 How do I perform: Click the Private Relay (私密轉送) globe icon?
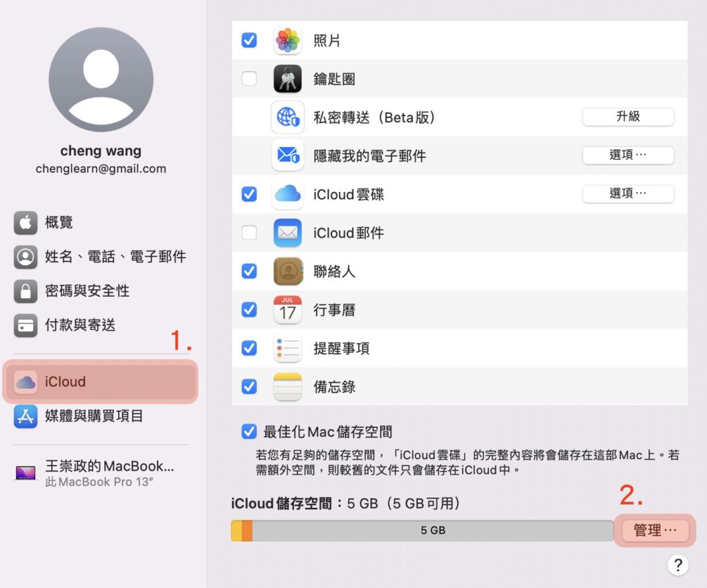pyautogui.click(x=287, y=118)
